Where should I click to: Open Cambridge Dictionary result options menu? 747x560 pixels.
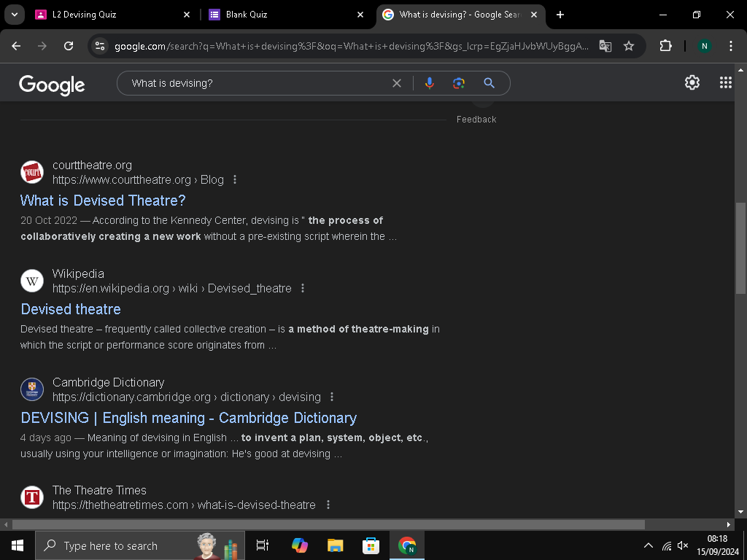(x=332, y=397)
